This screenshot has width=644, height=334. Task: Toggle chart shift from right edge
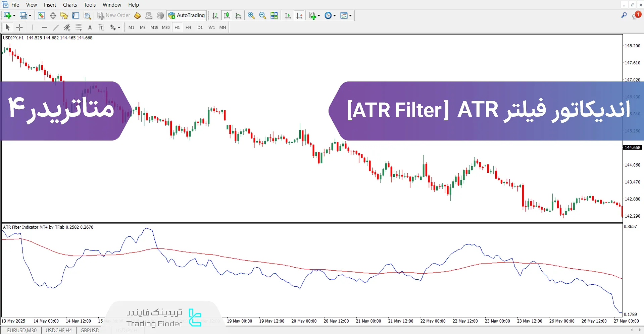299,15
